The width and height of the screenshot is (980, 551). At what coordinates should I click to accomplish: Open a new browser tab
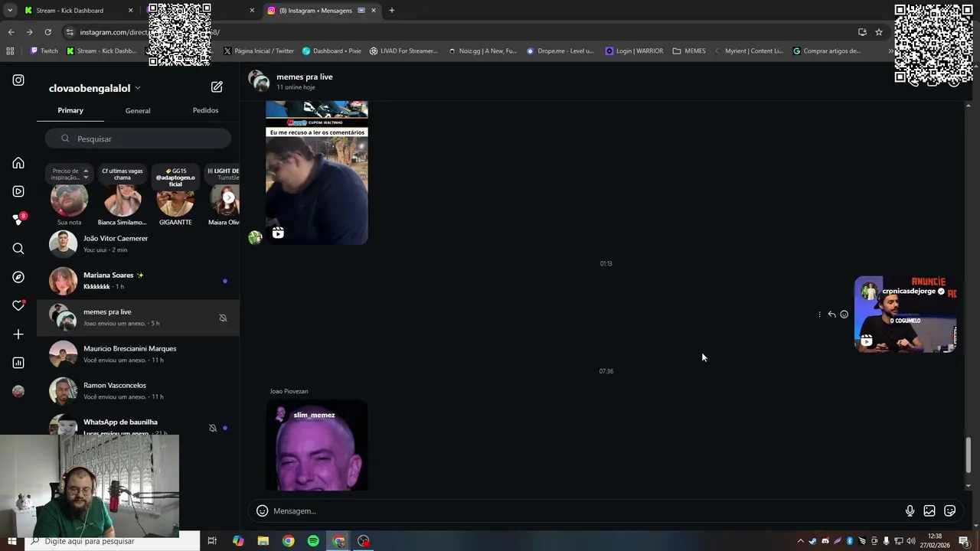point(391,11)
